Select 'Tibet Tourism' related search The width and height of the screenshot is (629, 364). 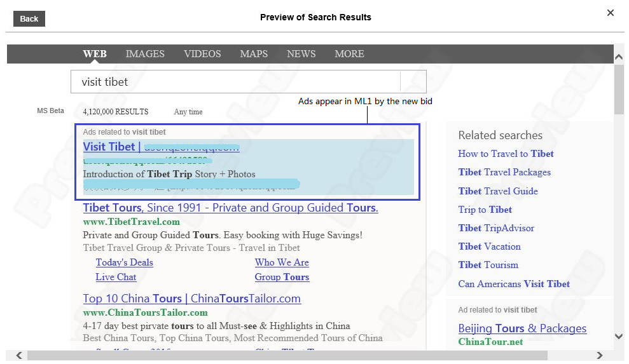488,265
